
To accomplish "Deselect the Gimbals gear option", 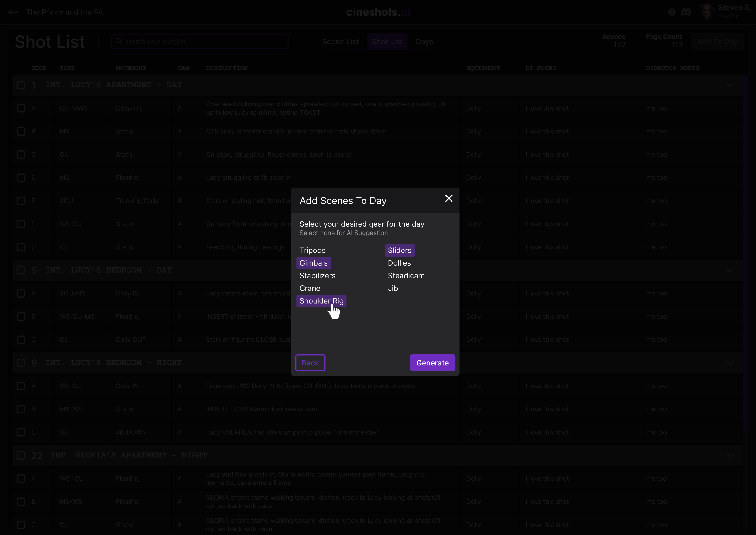I will coord(313,263).
